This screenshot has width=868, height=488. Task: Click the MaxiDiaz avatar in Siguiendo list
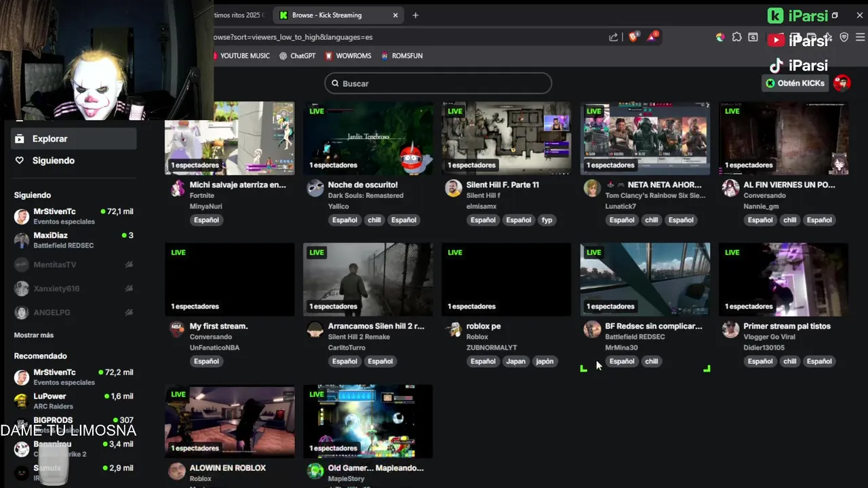point(22,240)
